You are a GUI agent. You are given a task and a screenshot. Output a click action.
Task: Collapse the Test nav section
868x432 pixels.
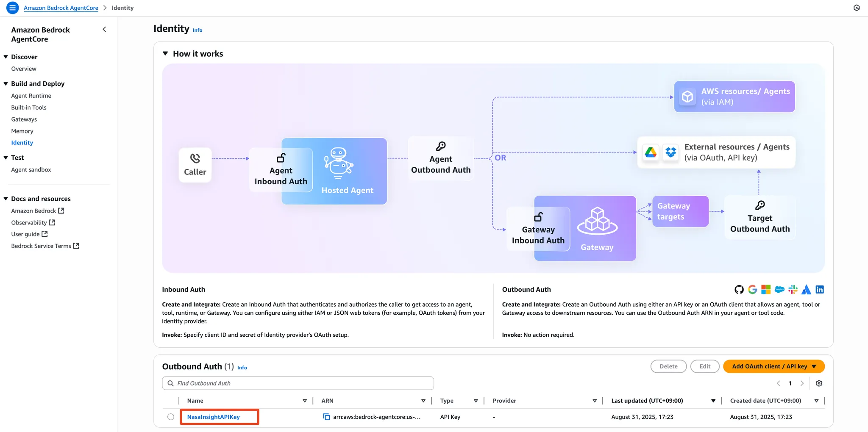[6, 158]
